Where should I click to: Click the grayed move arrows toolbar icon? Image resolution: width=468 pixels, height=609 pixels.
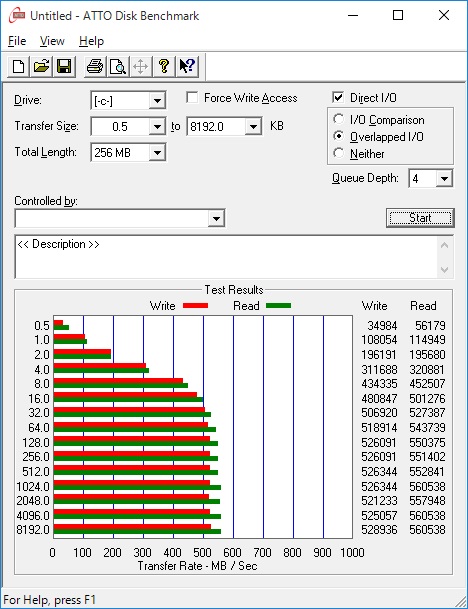[x=141, y=66]
